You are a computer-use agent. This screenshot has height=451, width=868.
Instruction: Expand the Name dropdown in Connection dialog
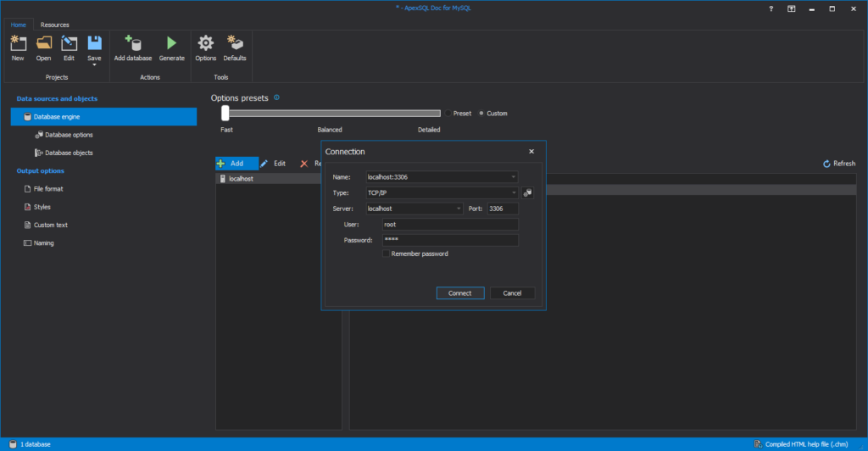click(513, 177)
